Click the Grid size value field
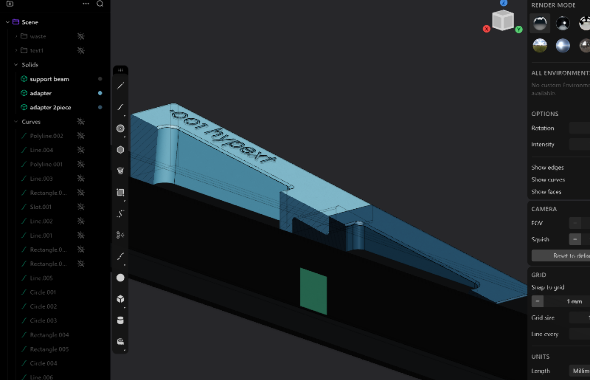 (x=579, y=318)
